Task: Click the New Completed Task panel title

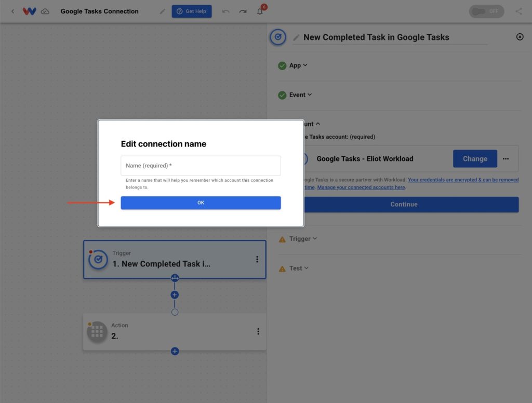Action: [x=376, y=37]
